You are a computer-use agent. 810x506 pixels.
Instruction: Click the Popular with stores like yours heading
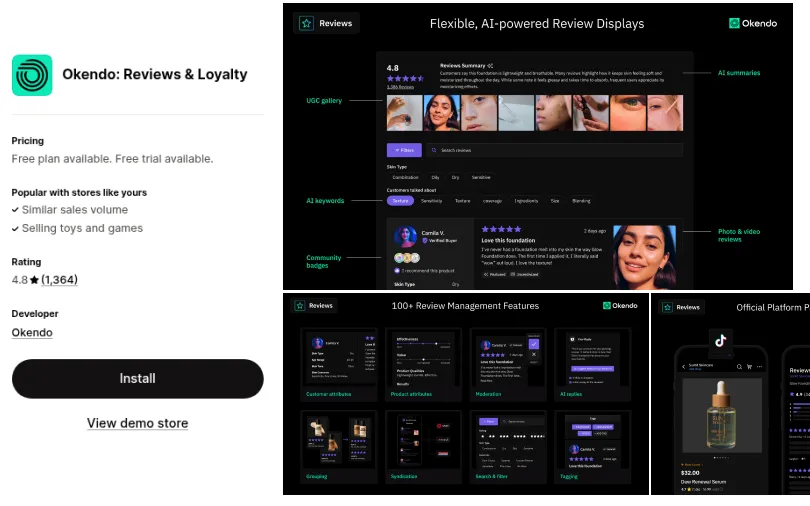pyautogui.click(x=79, y=193)
